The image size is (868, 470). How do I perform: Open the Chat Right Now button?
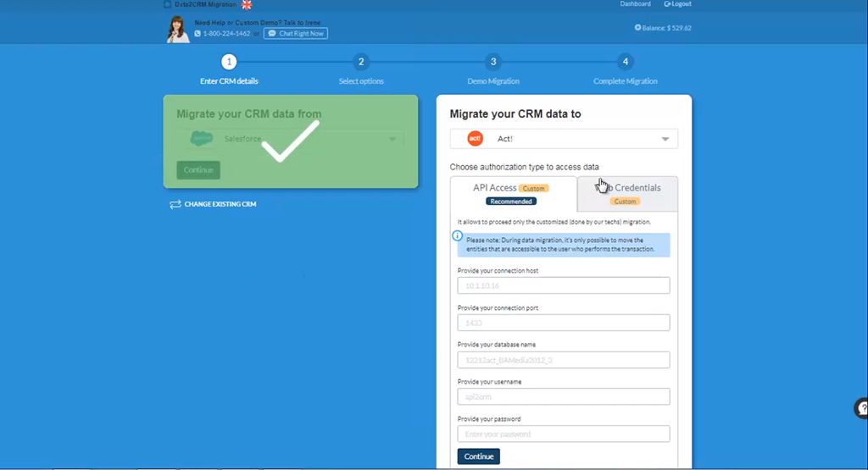click(296, 34)
